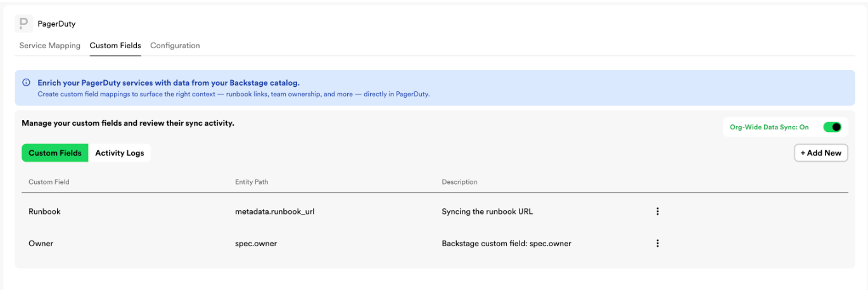Click the Backstage custom field: spec.owner description

(x=506, y=243)
